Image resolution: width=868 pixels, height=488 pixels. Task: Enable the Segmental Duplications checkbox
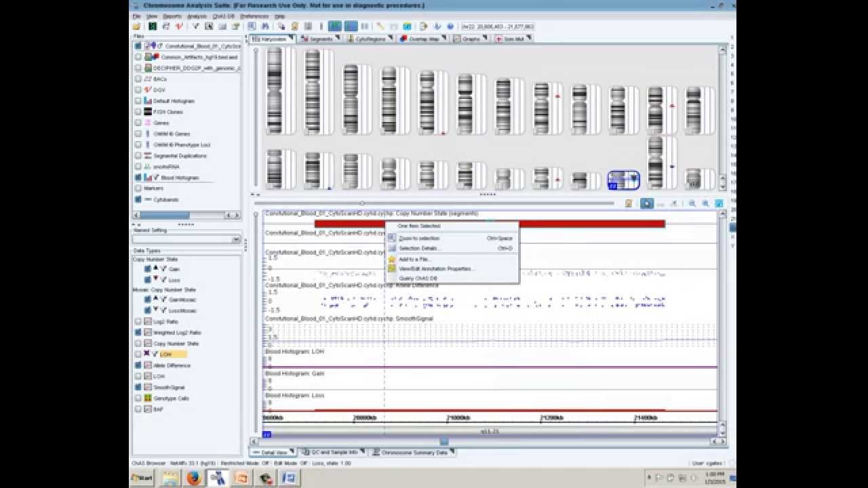[x=138, y=155]
